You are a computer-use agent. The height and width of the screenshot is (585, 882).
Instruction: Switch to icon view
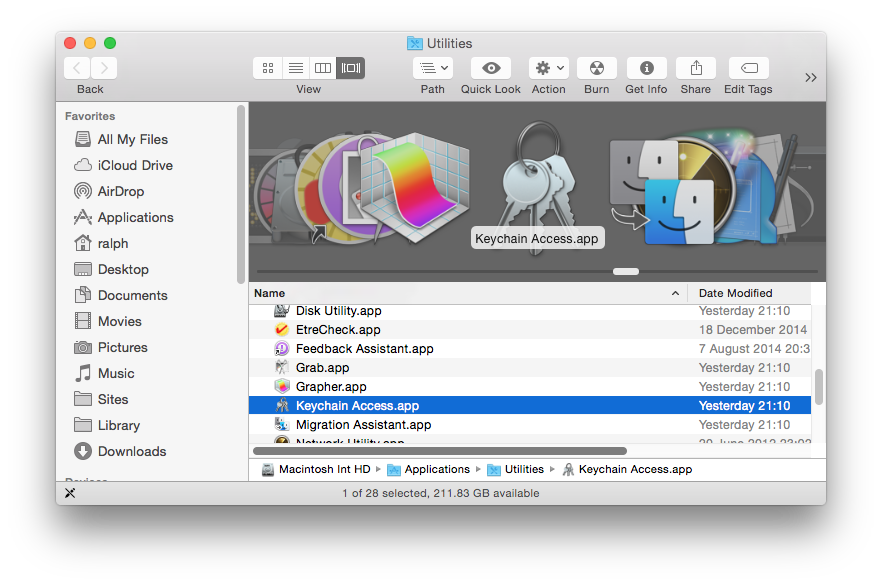coord(267,68)
